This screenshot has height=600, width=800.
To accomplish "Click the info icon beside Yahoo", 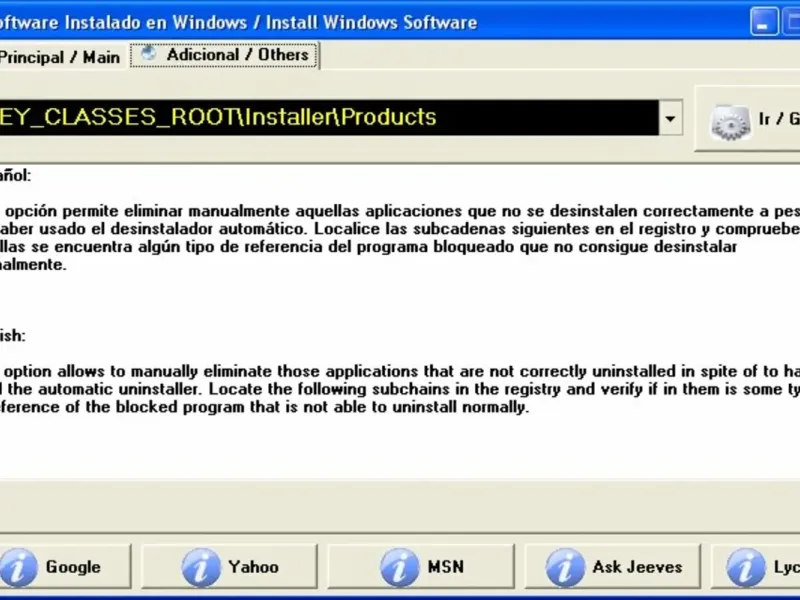I will [201, 567].
